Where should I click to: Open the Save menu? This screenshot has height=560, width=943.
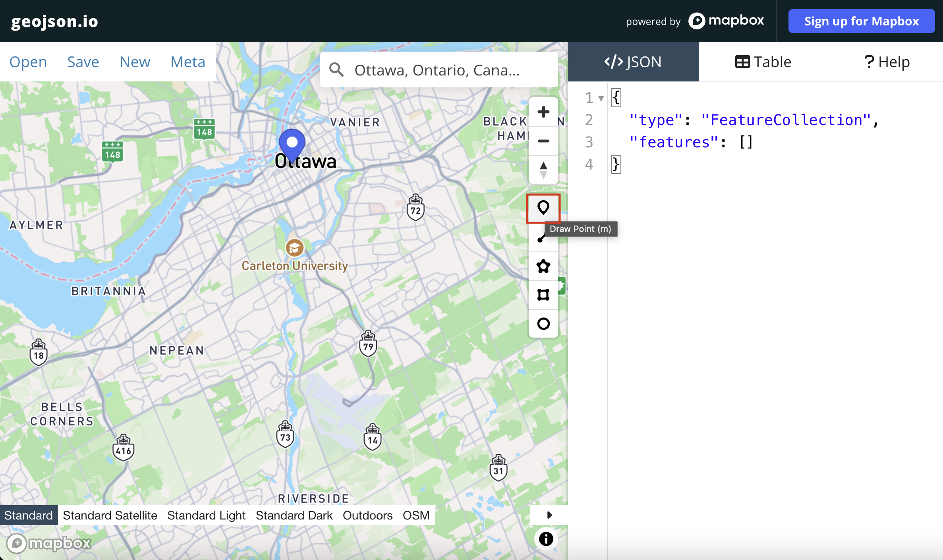[83, 62]
